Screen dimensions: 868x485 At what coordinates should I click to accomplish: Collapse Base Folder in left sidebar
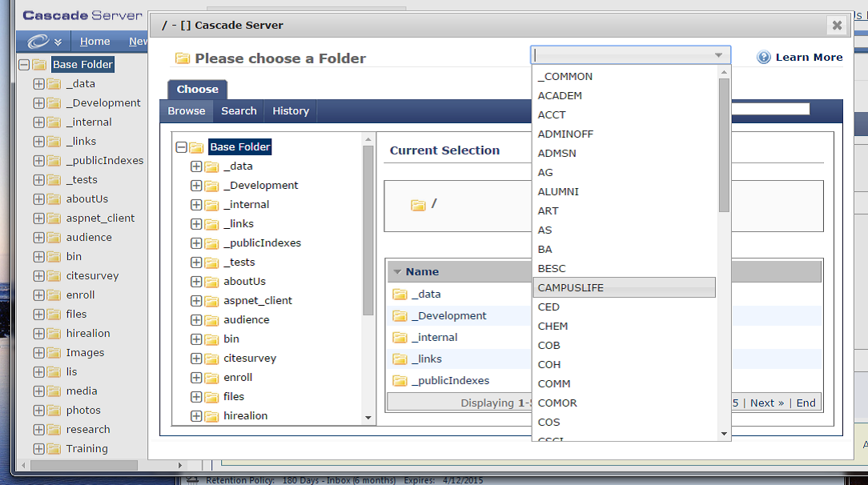point(24,65)
